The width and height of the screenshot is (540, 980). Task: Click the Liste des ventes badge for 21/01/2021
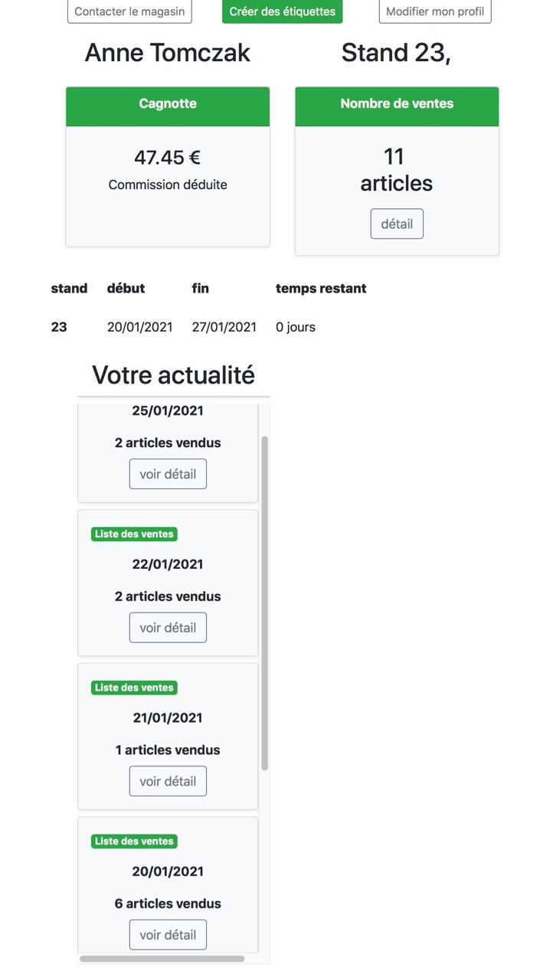[x=134, y=688]
